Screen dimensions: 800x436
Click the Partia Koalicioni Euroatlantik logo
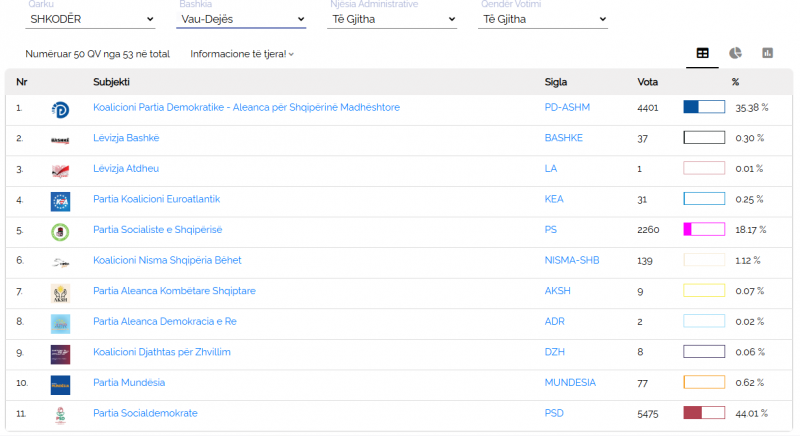60,201
